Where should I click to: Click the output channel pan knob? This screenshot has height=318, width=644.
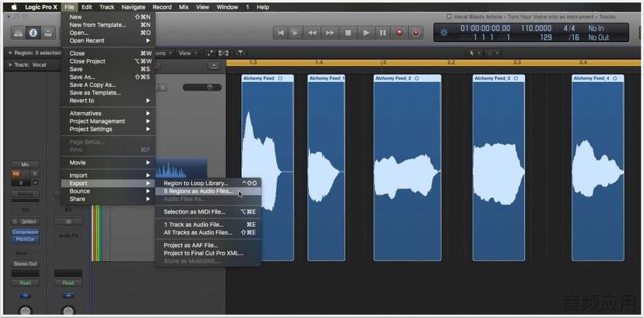click(68, 310)
